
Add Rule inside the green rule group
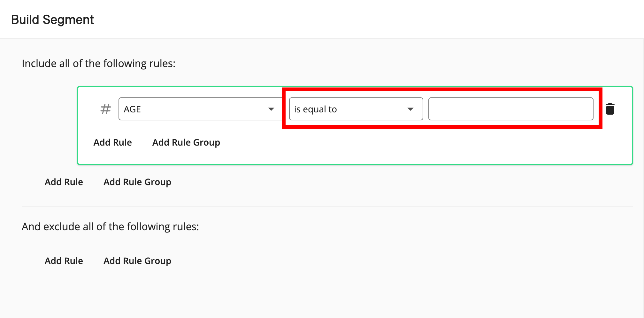112,142
